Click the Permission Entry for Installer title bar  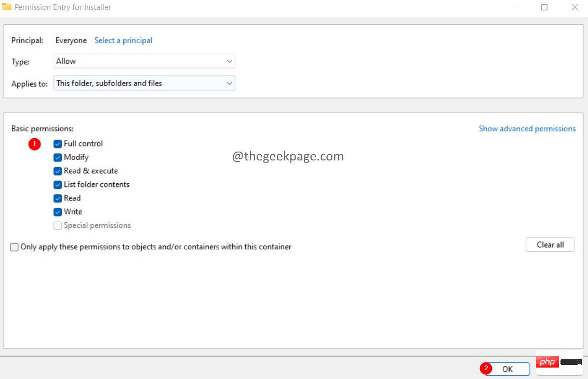point(260,7)
